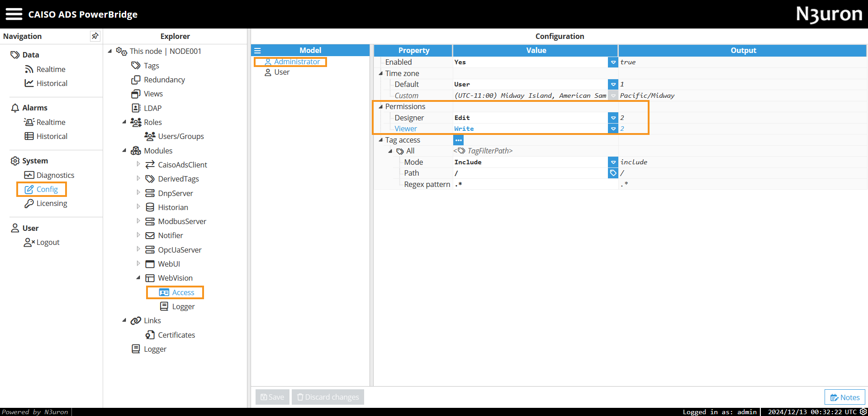Select the Links tree item
This screenshot has width=868, height=416.
pos(152,320)
